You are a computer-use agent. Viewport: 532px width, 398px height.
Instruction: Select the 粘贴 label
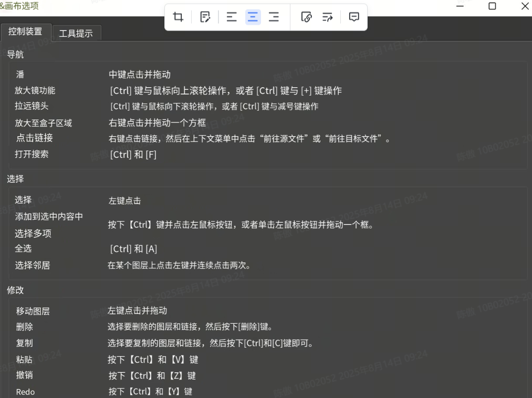coord(24,359)
